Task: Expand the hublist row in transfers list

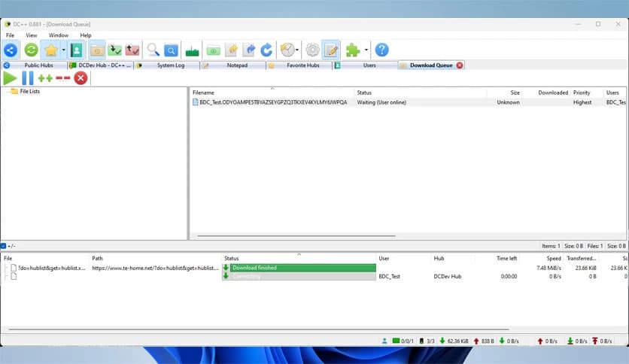Action: coord(7,268)
